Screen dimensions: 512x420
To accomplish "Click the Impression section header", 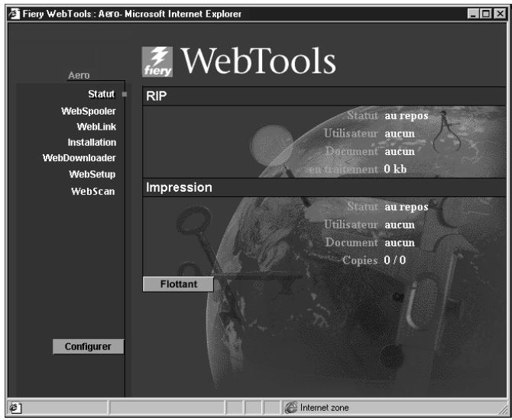I will [x=324, y=188].
